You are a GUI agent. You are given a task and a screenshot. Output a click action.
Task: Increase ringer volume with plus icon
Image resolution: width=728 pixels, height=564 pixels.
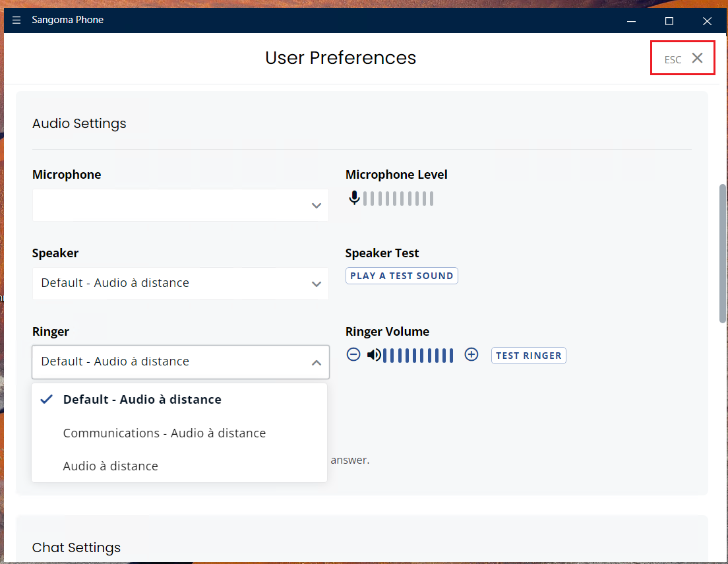471,354
